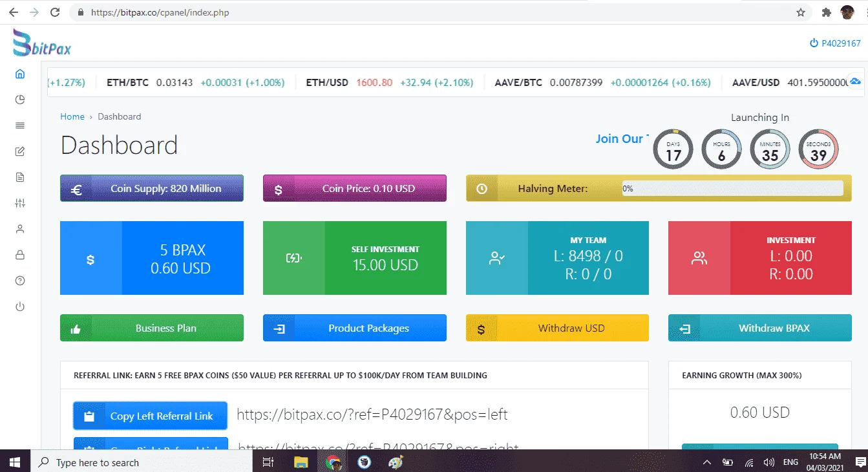Open the pie chart sidebar icon
The image size is (868, 472).
20,100
